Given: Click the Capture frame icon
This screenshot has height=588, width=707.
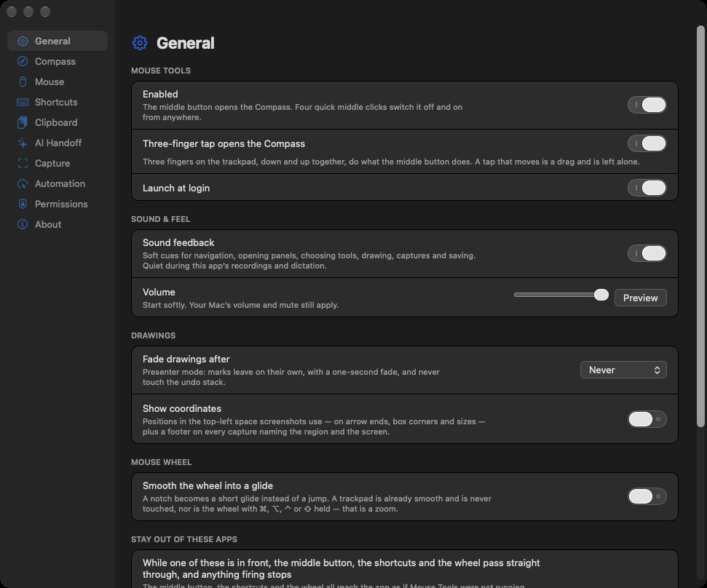Looking at the screenshot, I should pyautogui.click(x=23, y=163).
